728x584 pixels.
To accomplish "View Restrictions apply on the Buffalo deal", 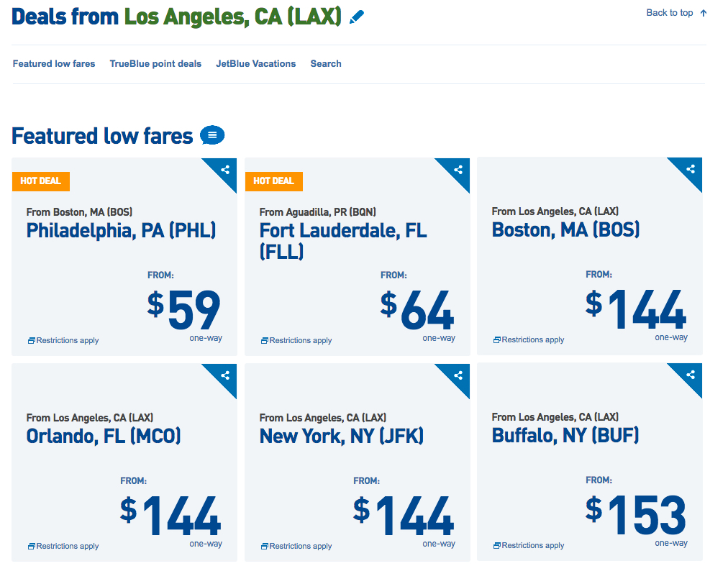I will [533, 545].
